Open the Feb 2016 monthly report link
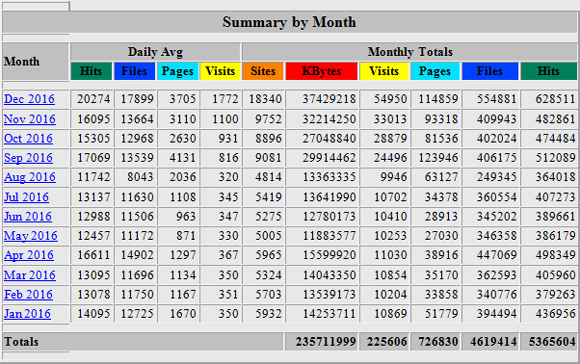580x364 pixels. (28, 295)
